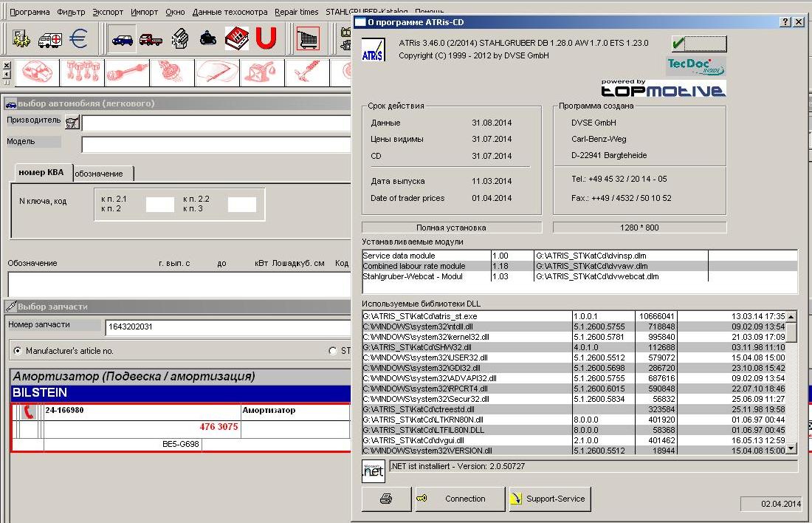The height and width of the screenshot is (523, 812).
Task: Click the part number field containing 1643202031
Action: tap(228, 327)
